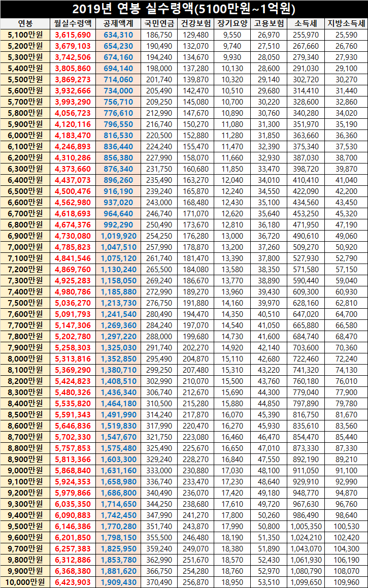Click the 8,000만원 salary cell
The height and width of the screenshot is (588, 368).
[25, 359]
